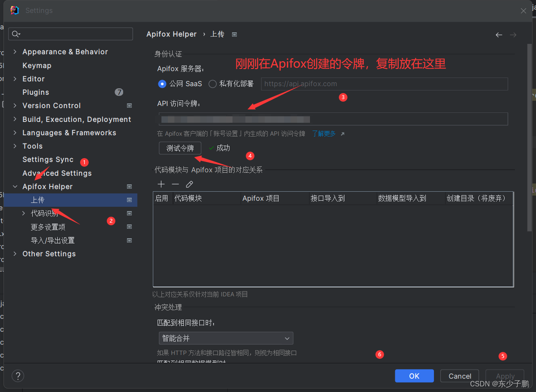
Task: Click project-level icon beside 上传 breadcrumb
Action: pyautogui.click(x=235, y=34)
